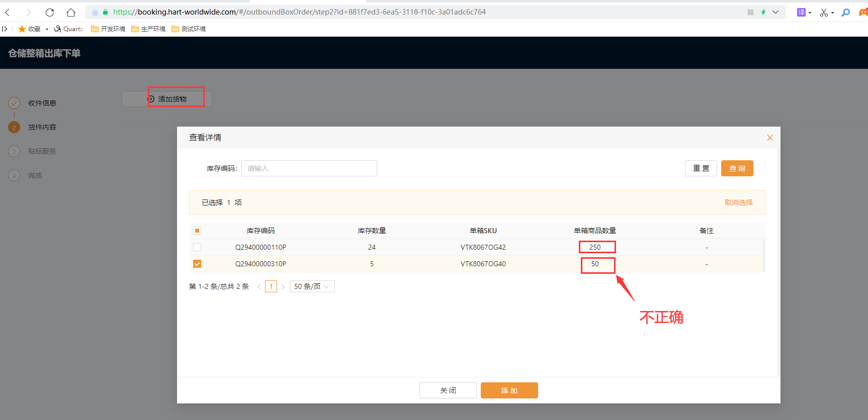
Task: Click the green lightning speed-mode icon
Action: point(763,13)
